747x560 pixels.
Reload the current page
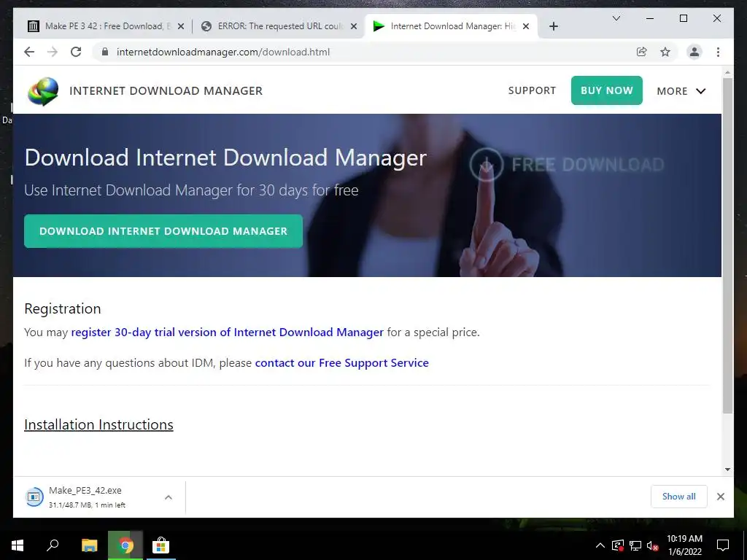tap(76, 52)
